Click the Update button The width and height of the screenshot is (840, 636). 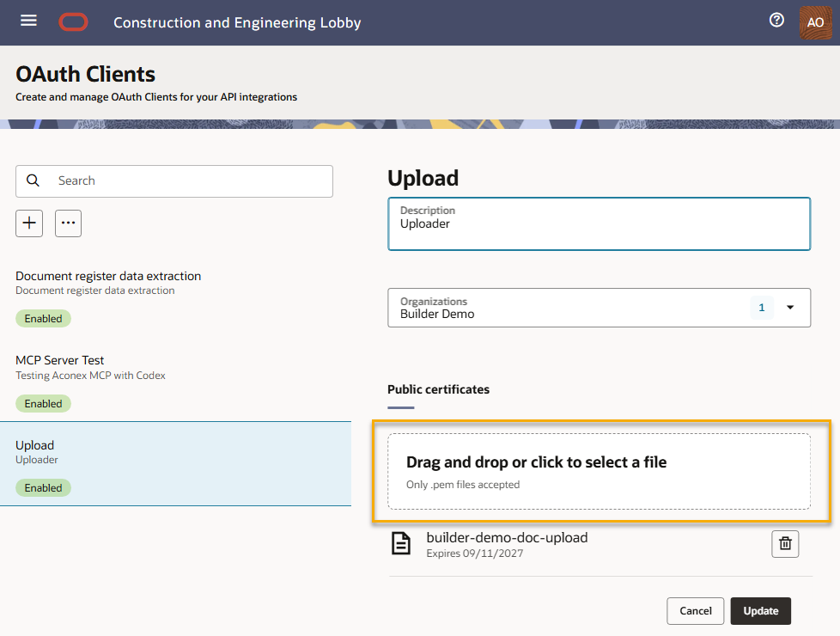point(761,611)
